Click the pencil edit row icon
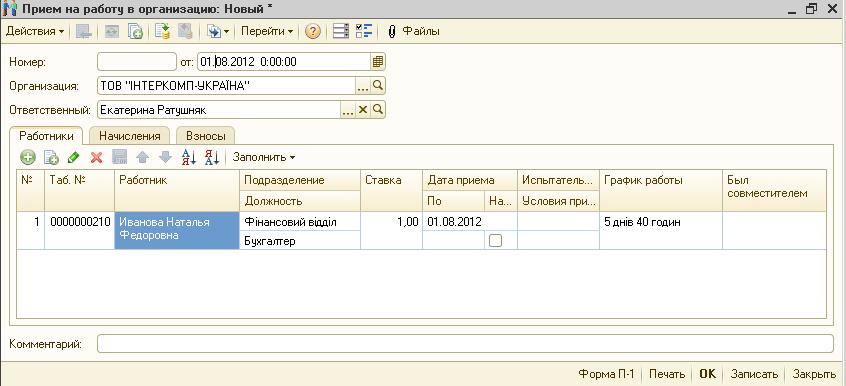This screenshot has width=846, height=386. [73, 158]
